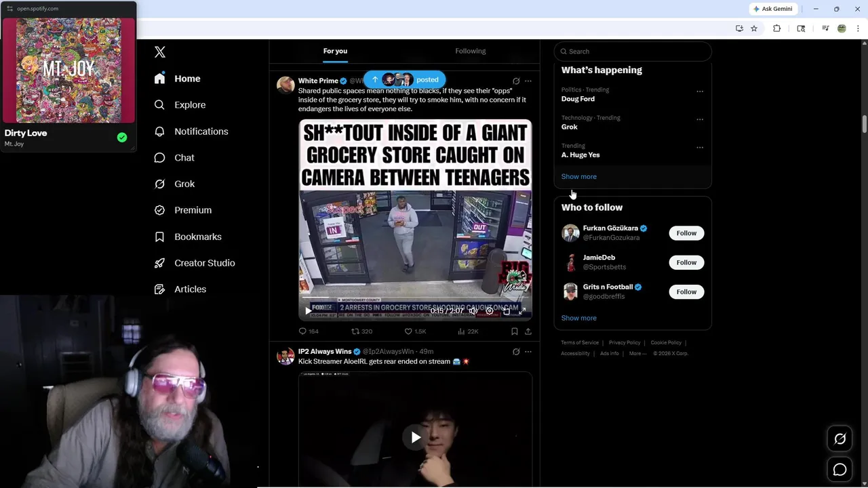This screenshot has width=868, height=488.
Task: Toggle the saved checkmark on Dirty Love
Action: [122, 138]
